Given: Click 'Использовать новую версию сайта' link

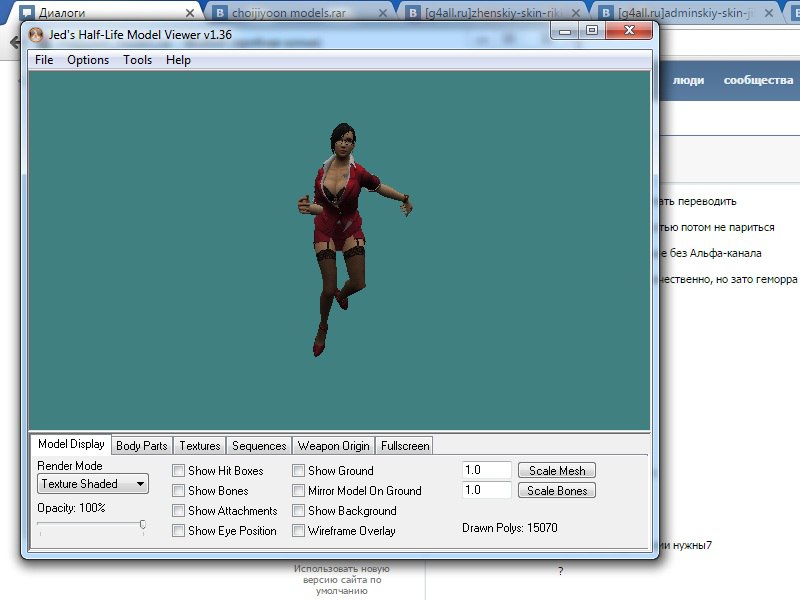Looking at the screenshot, I should pos(341,580).
